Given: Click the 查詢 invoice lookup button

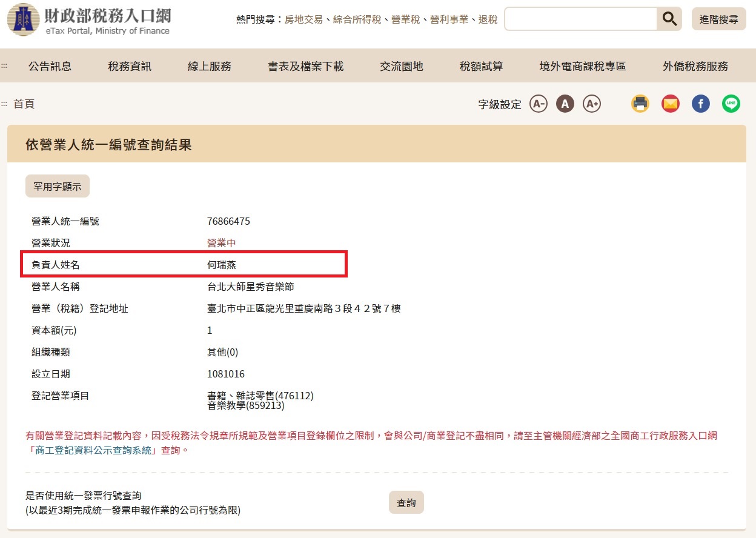Looking at the screenshot, I should pos(406,502).
